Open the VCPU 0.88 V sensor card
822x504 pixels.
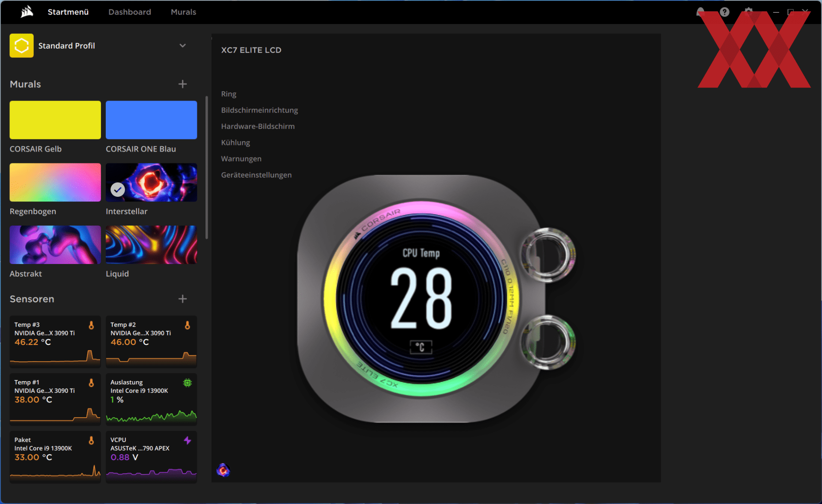[151, 457]
